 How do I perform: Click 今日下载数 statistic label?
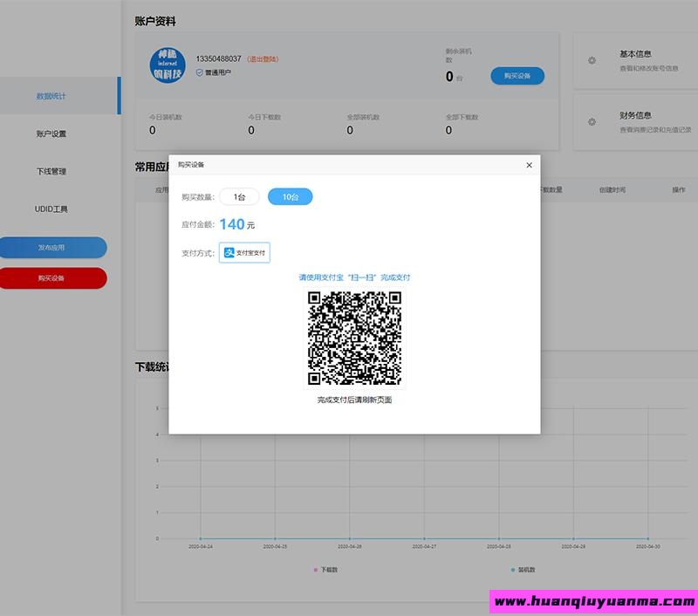(264, 117)
